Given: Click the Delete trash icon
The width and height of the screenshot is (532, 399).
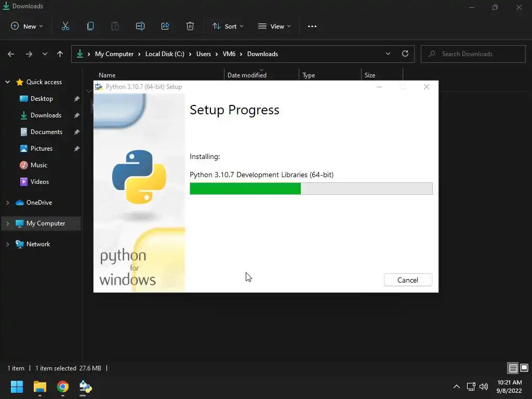Looking at the screenshot, I should click(190, 26).
